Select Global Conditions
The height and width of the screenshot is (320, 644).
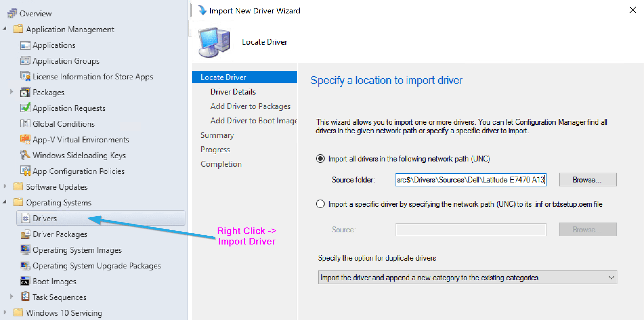point(63,124)
